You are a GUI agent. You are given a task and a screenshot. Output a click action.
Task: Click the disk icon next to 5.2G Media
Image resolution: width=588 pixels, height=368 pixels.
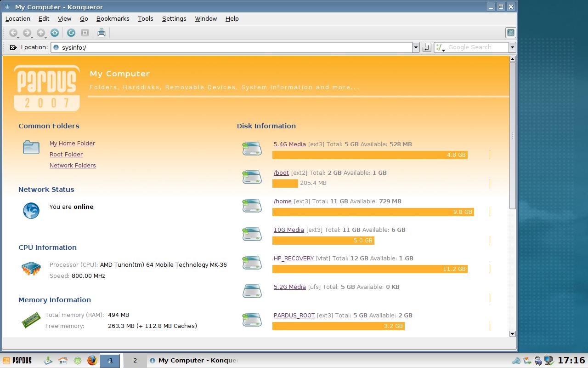[x=252, y=291]
